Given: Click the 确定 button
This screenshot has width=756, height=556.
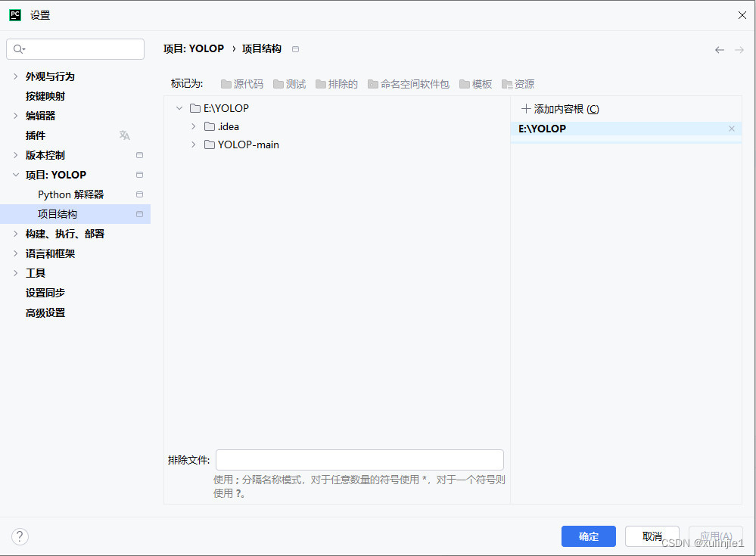Looking at the screenshot, I should 588,536.
